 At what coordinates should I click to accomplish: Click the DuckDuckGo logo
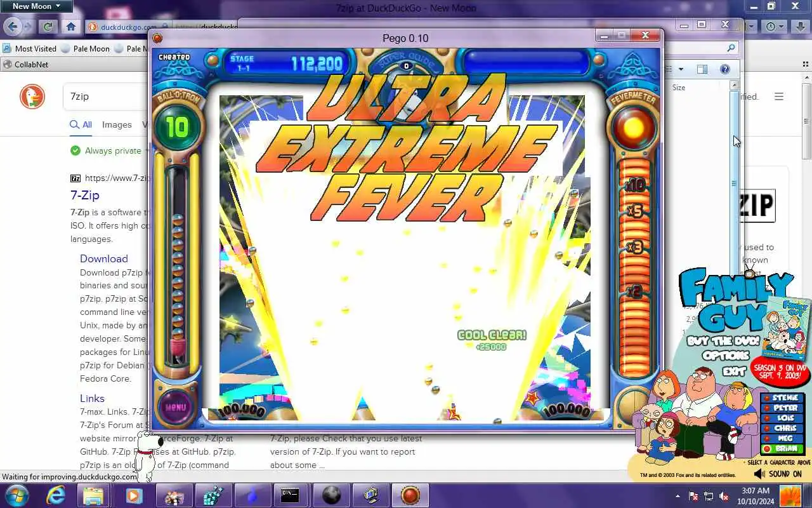pyautogui.click(x=32, y=97)
